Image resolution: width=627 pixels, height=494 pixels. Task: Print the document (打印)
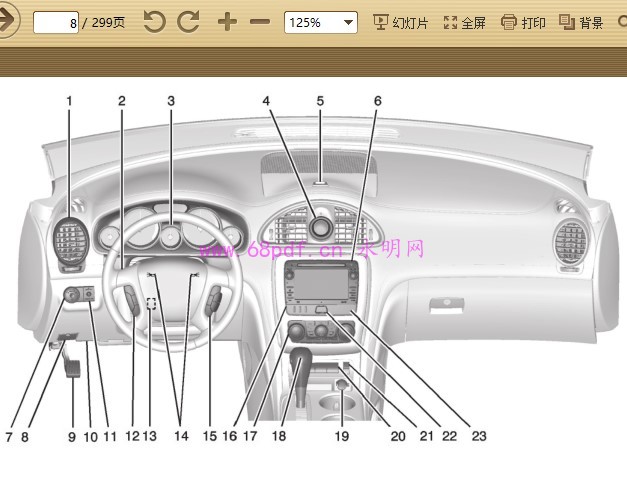click(523, 22)
